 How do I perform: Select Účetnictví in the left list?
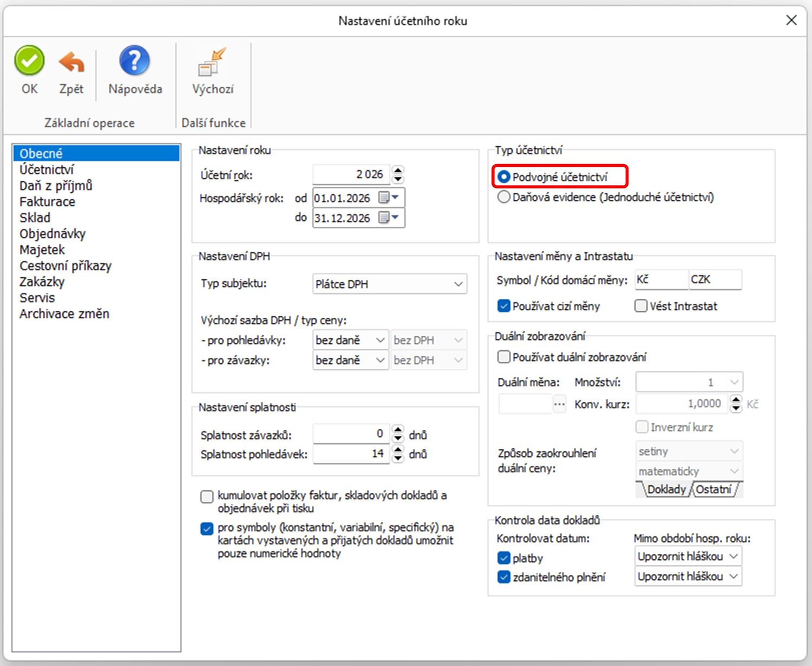47,169
